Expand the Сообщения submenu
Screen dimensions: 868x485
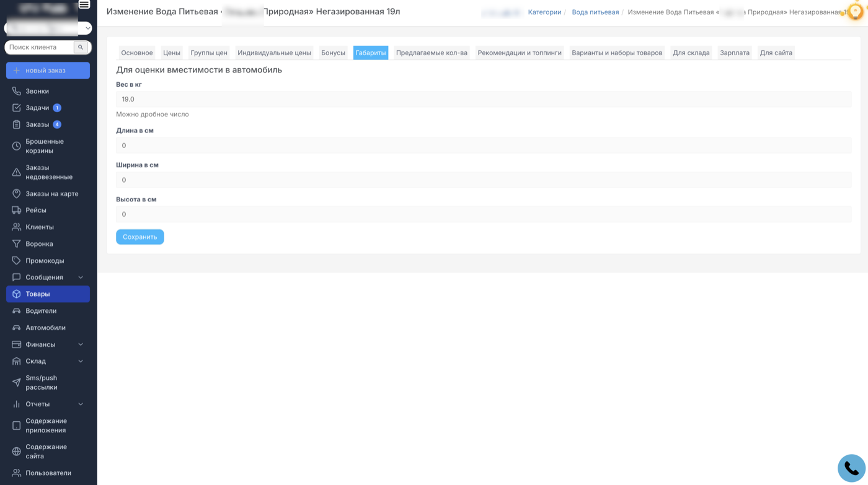click(x=81, y=277)
